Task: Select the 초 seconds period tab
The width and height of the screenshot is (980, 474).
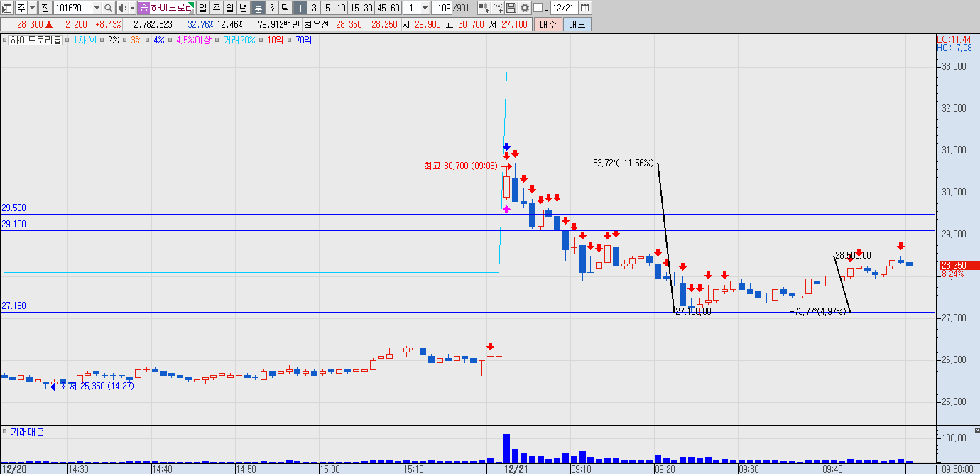Action: tap(271, 8)
